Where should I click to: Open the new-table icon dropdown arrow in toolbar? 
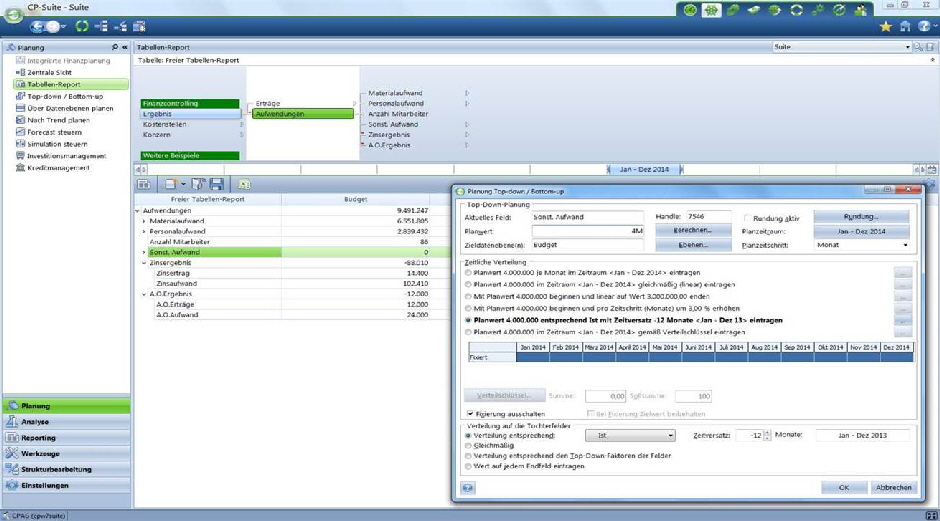(x=183, y=185)
